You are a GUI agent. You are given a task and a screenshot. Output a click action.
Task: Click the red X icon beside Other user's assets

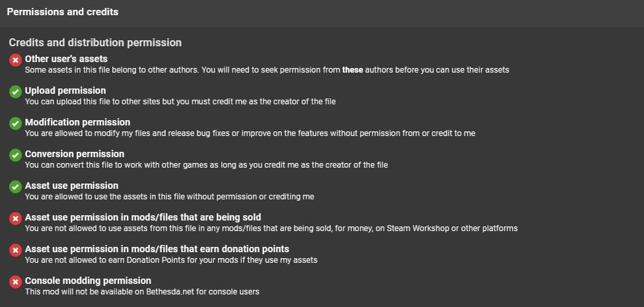click(15, 60)
